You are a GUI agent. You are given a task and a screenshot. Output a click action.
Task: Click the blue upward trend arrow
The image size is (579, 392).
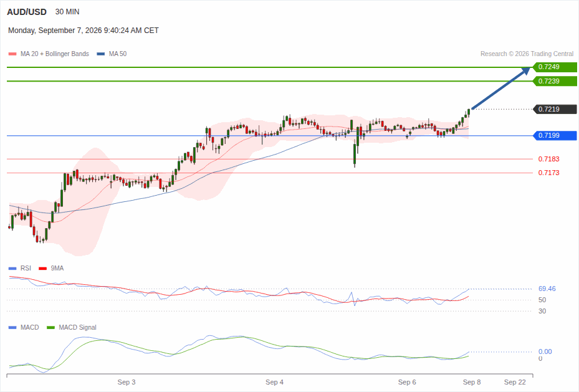[x=502, y=88]
